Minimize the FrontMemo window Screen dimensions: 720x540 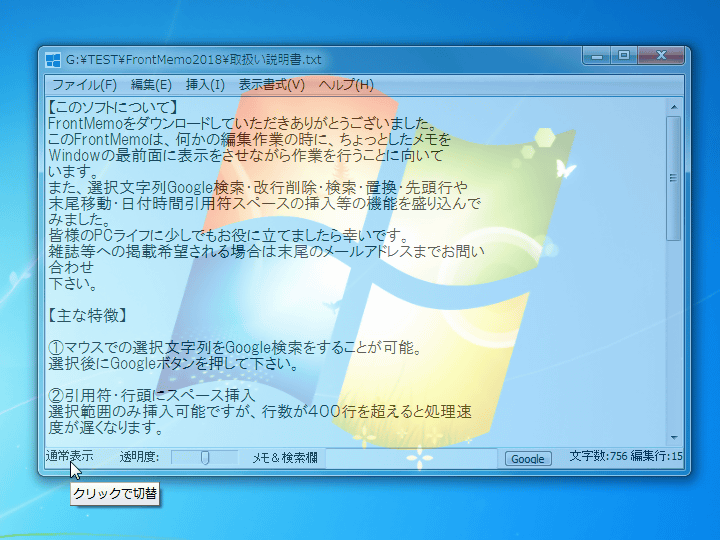pos(597,56)
